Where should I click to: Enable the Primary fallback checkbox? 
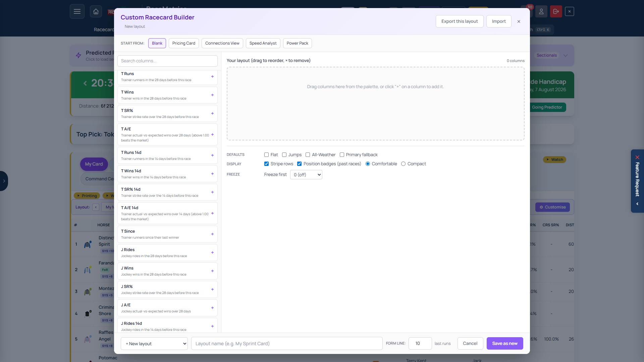tap(342, 155)
